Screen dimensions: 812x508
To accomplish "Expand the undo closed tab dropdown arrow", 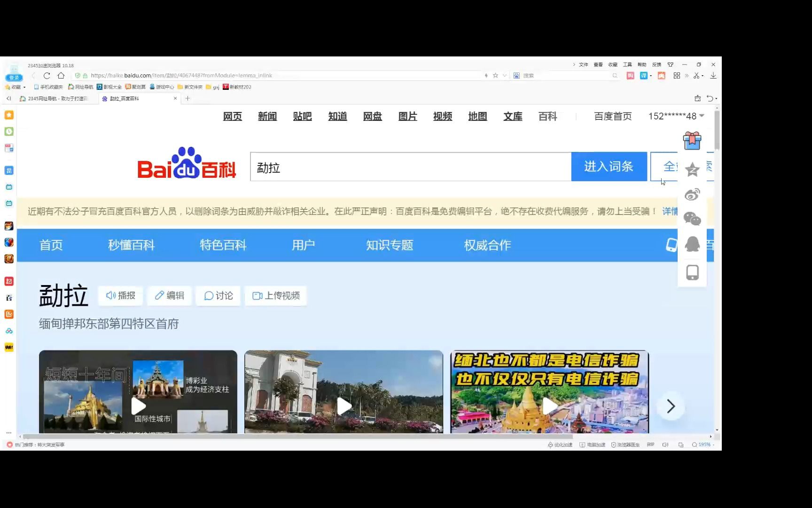I will point(716,99).
